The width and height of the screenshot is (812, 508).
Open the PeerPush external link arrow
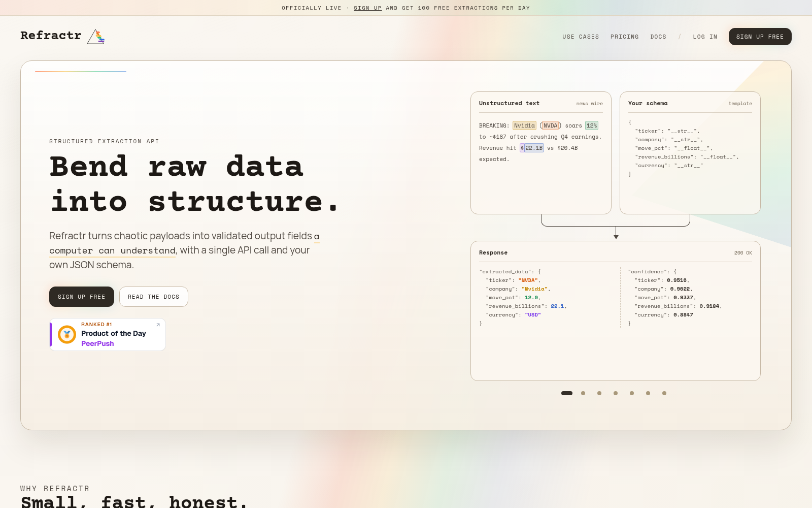tap(158, 325)
